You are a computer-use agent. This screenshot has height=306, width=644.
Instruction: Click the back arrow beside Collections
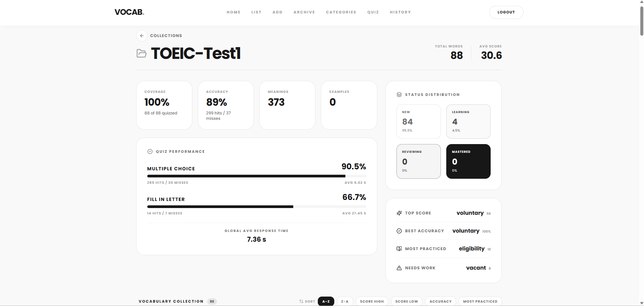(x=142, y=36)
